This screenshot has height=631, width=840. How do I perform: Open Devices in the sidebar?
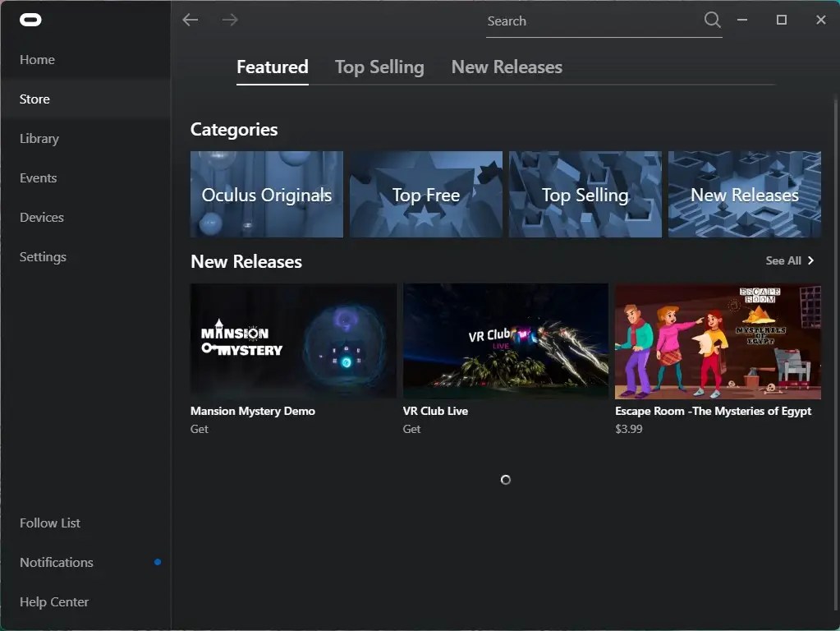[x=41, y=217]
